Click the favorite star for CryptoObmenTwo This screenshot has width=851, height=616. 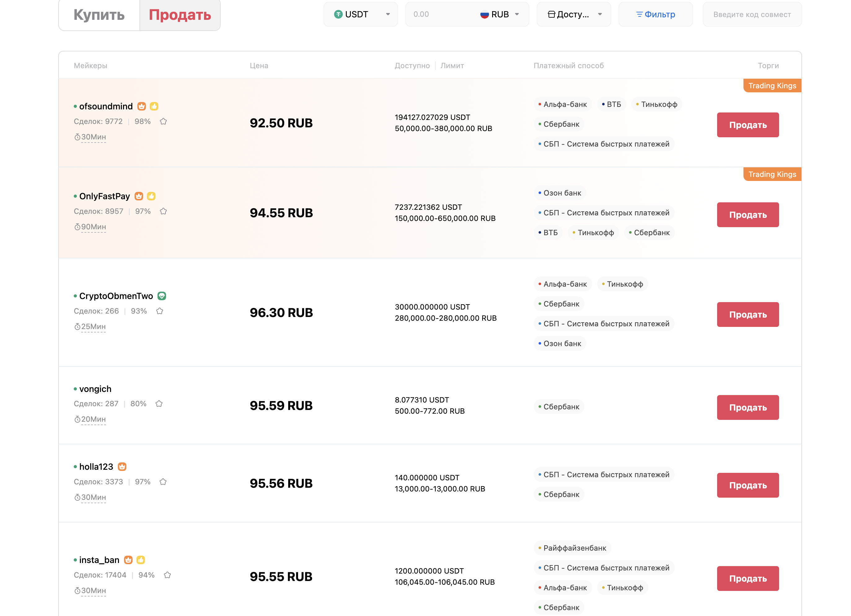tap(160, 311)
